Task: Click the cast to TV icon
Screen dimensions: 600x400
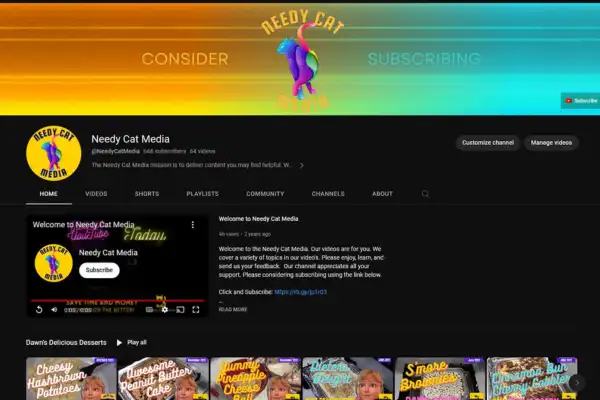Action: click(x=180, y=310)
